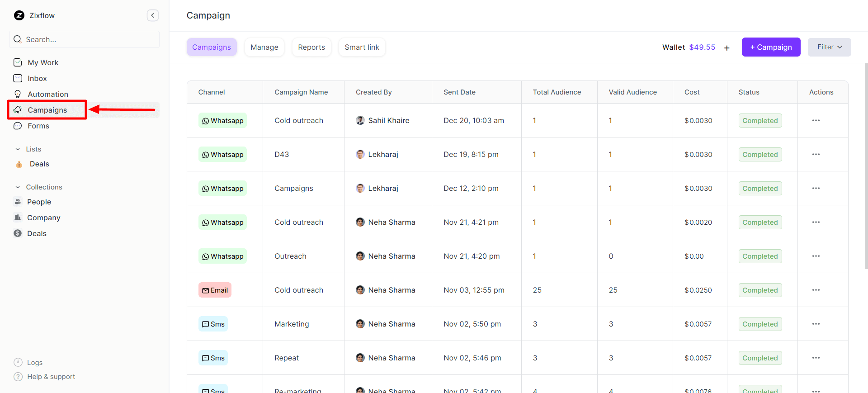The image size is (868, 393).
Task: Open the Inbox sidebar item
Action: point(37,78)
